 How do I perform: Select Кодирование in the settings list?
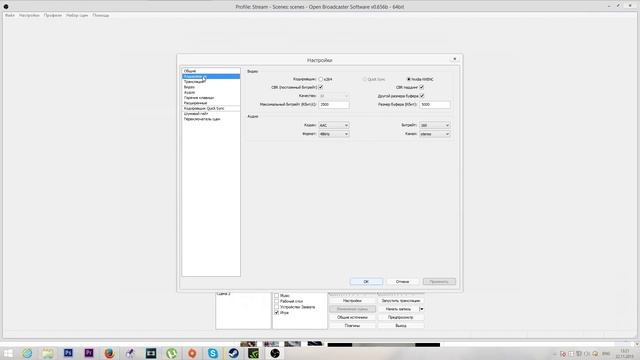tap(211, 76)
